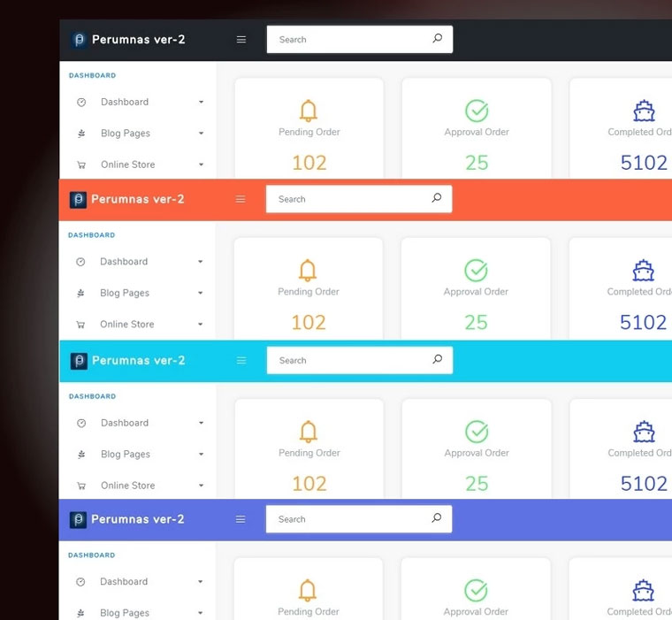Toggle the sidebar with the dark header hamburger
The image size is (672, 620).
(x=241, y=40)
